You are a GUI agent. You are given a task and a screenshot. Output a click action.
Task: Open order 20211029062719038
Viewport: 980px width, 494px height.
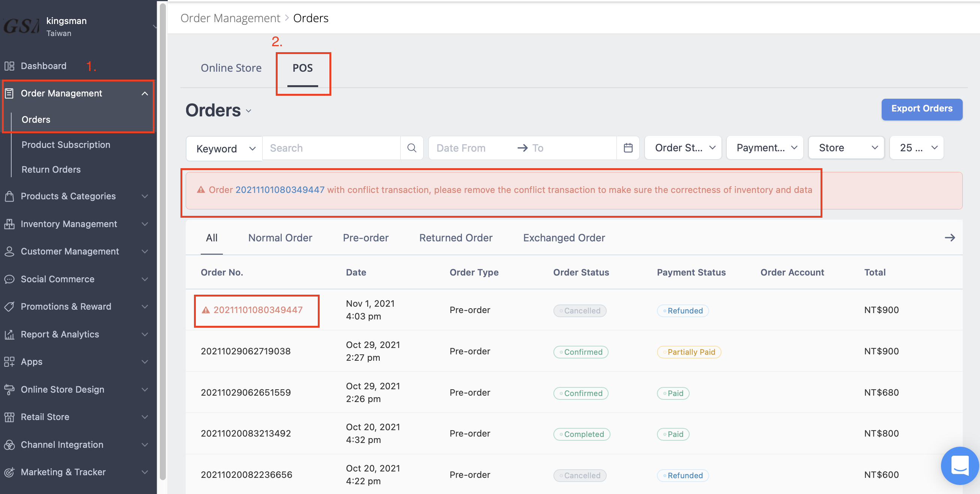pyautogui.click(x=245, y=351)
